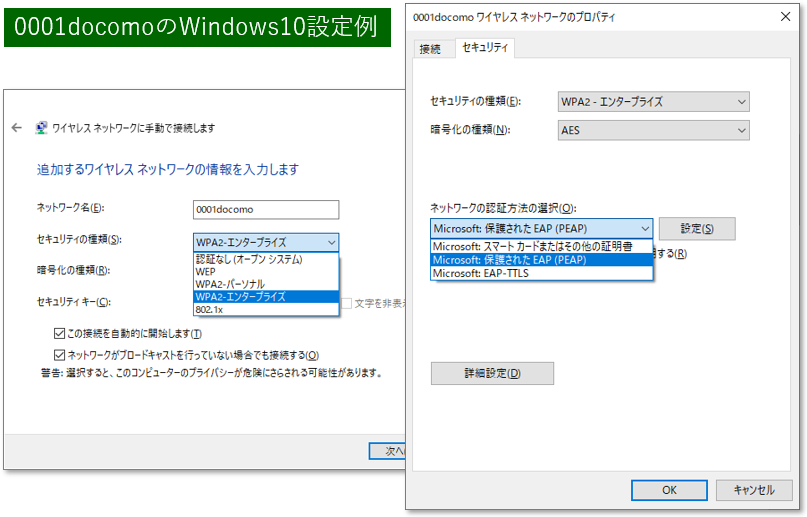Click the wireless network wizard icon
This screenshot has width=807, height=517.
pyautogui.click(x=41, y=128)
